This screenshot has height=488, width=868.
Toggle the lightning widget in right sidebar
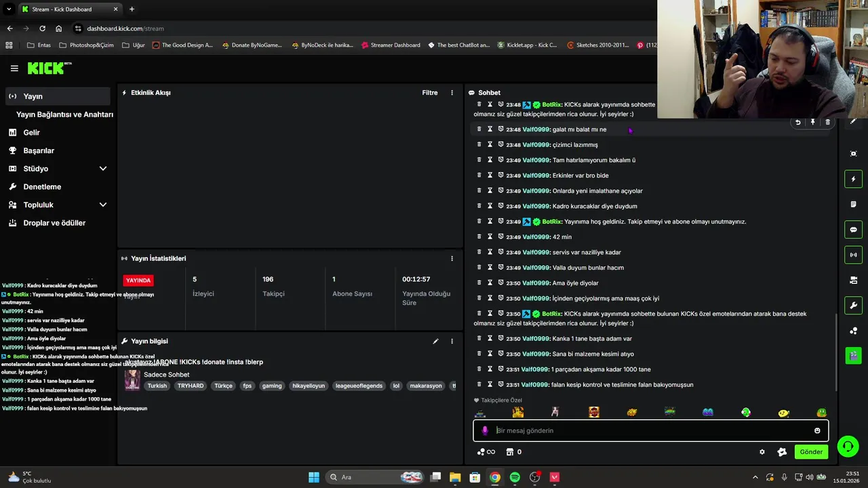coord(854,179)
